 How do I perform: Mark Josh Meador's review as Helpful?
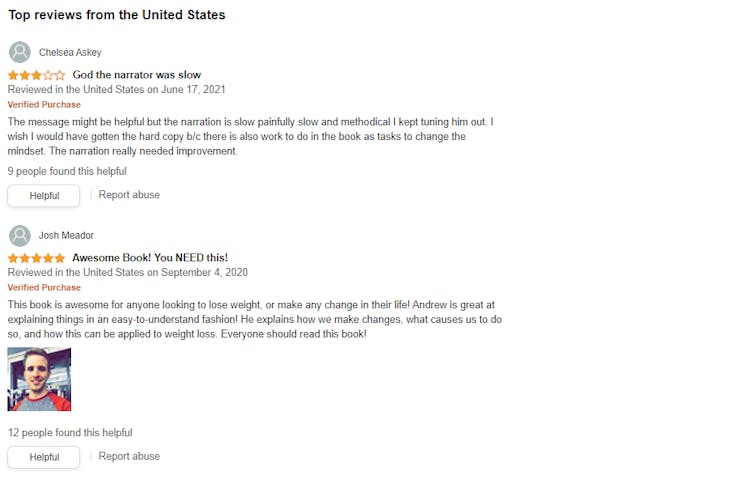[44, 457]
